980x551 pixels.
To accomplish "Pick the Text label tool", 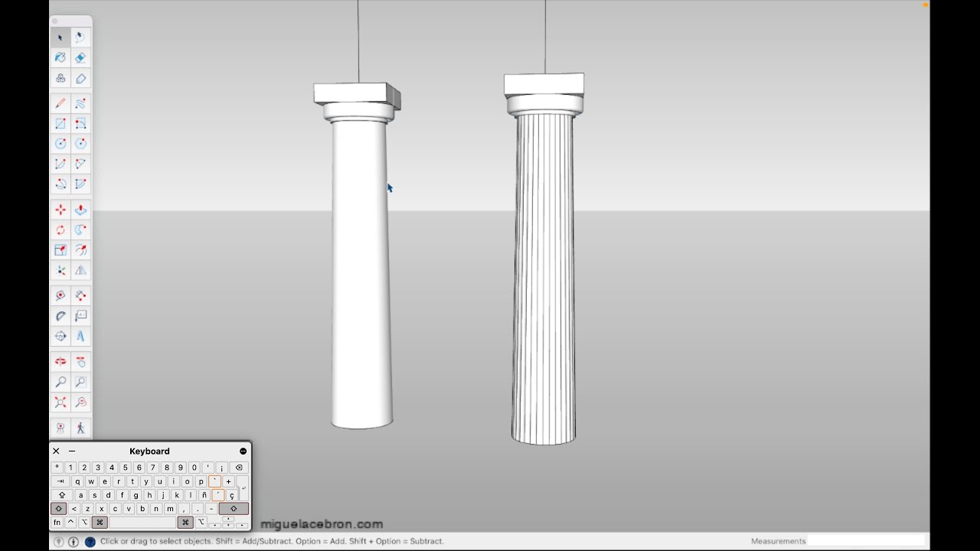I will tap(80, 315).
